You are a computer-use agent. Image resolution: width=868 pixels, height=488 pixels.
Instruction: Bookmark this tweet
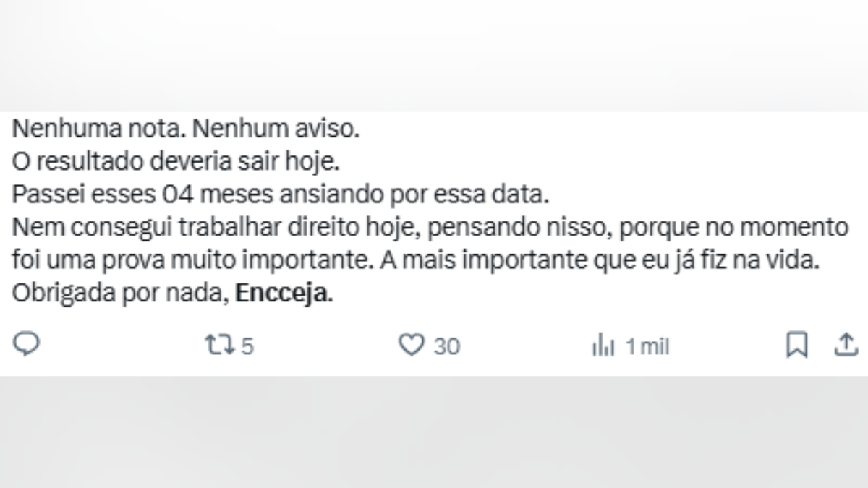pos(796,346)
